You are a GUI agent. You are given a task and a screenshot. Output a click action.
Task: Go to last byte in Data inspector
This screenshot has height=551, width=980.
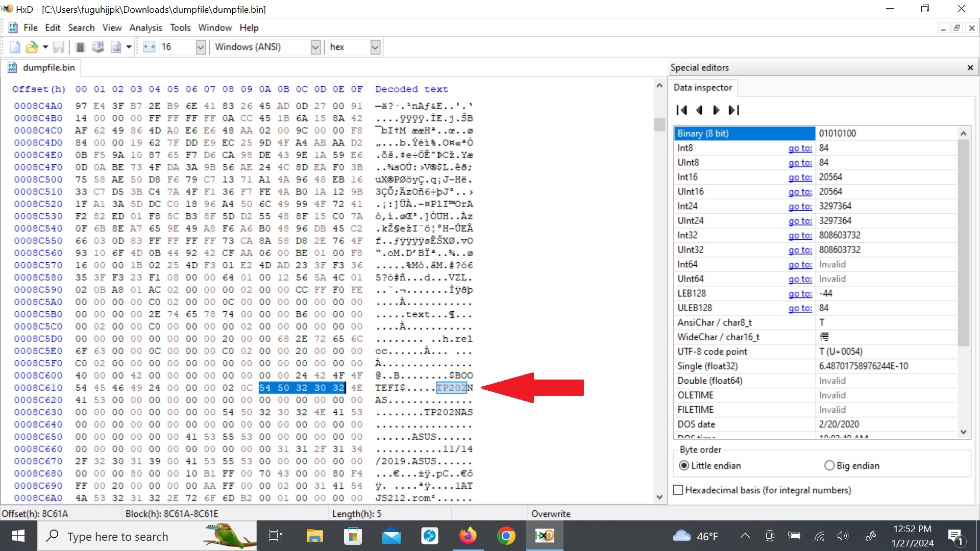[734, 110]
